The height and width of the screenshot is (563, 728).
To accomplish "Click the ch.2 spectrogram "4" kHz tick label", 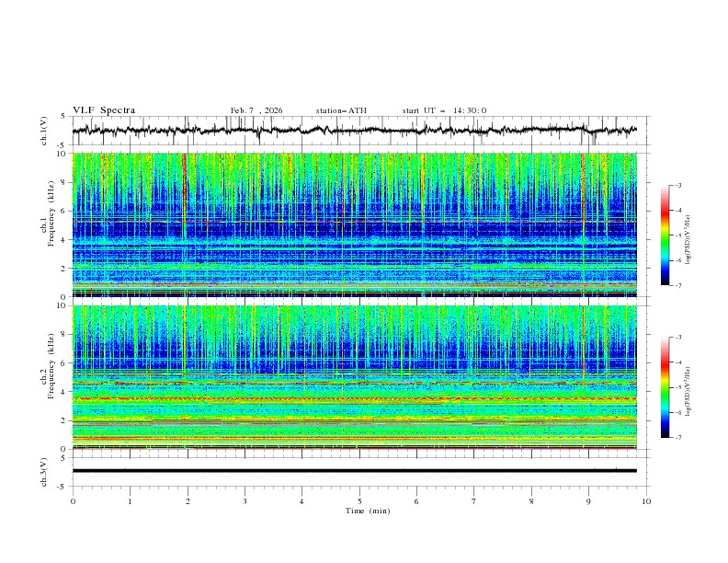I will (x=64, y=392).
